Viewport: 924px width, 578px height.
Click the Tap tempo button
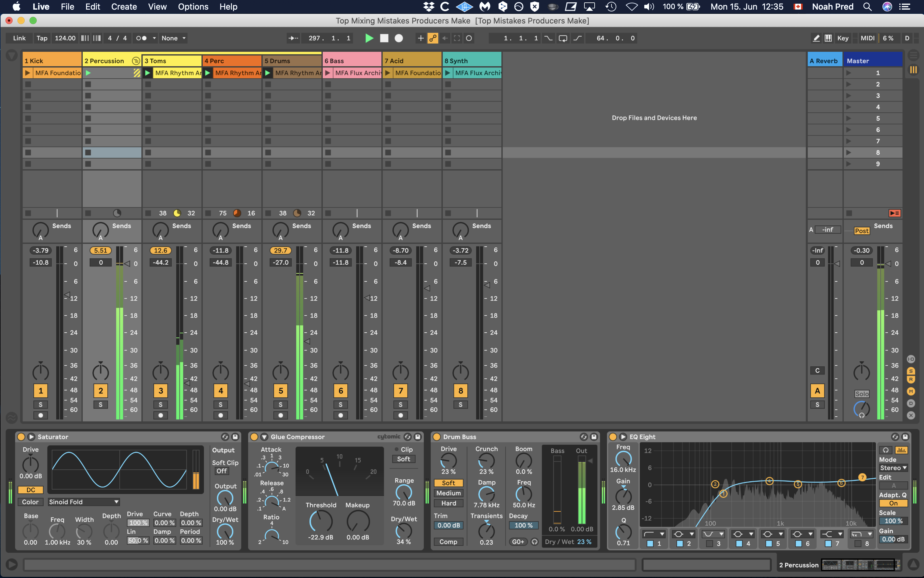click(x=42, y=38)
